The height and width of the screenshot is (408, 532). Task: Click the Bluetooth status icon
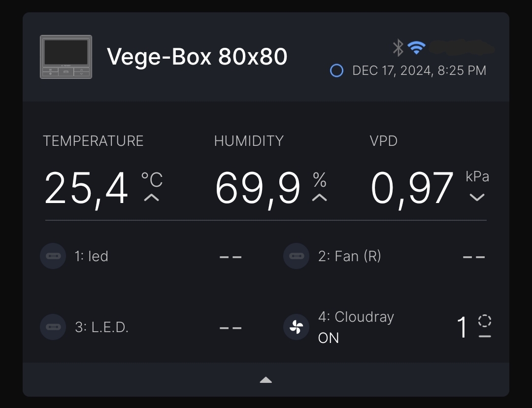398,47
